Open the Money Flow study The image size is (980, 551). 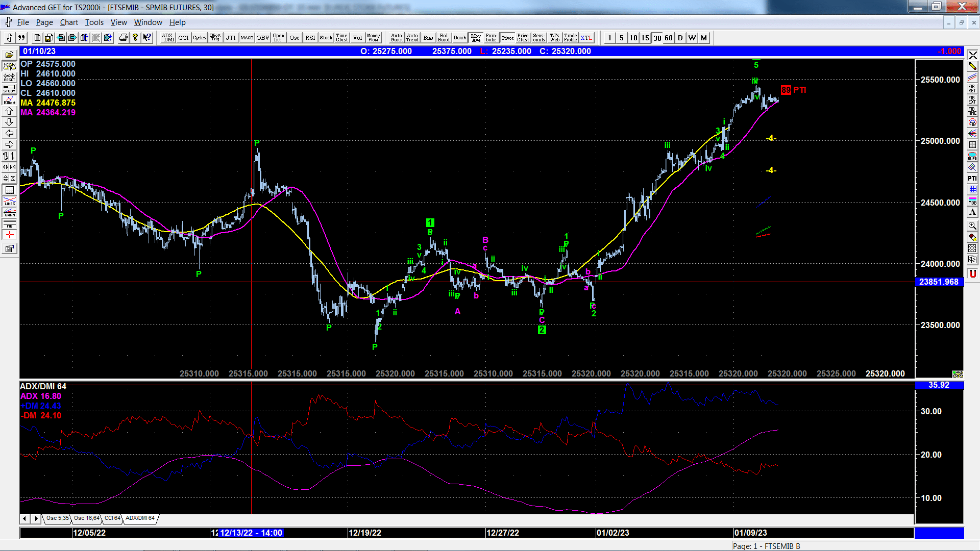[373, 38]
